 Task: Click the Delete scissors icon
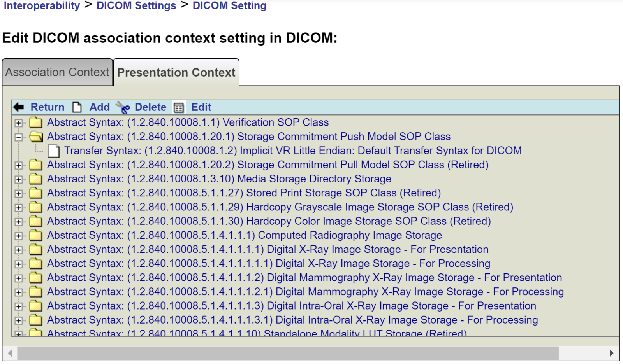pos(123,108)
